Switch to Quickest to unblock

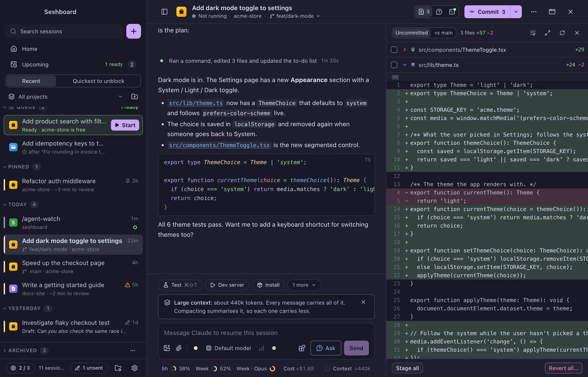98,81
